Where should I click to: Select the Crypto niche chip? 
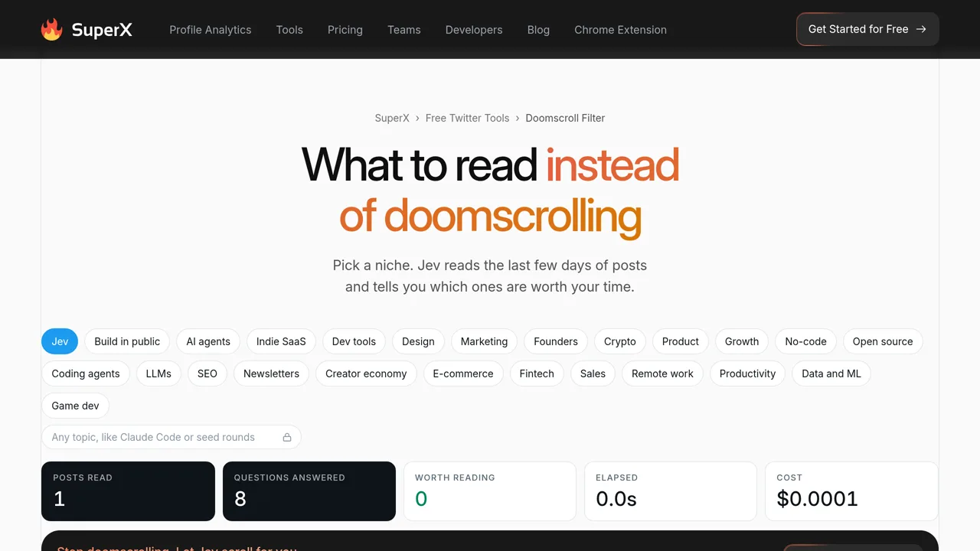(620, 341)
